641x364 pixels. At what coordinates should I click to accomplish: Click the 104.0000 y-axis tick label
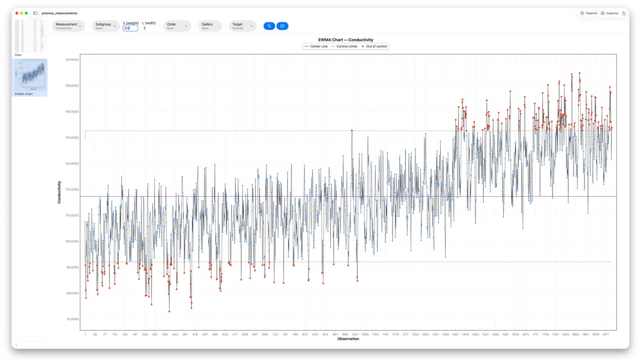click(x=72, y=137)
